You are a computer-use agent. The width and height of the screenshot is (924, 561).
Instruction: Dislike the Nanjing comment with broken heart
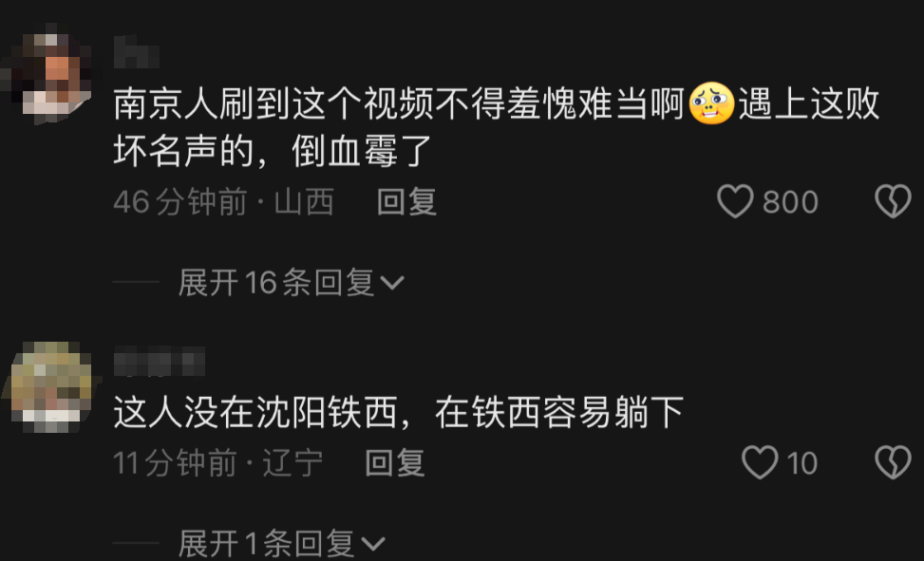click(893, 201)
